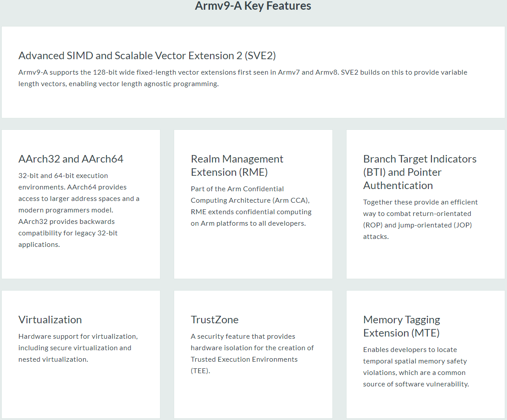Select the Memory Tagging Extension (MTE) heading

402,326
